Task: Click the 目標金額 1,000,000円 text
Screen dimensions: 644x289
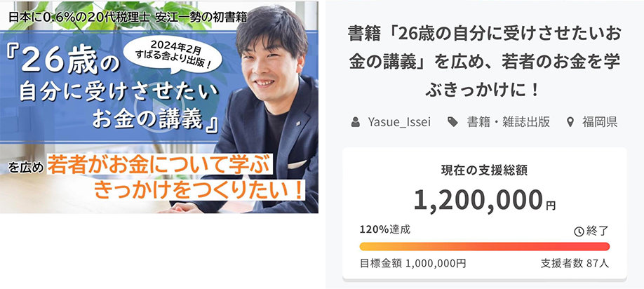Action: click(x=412, y=264)
